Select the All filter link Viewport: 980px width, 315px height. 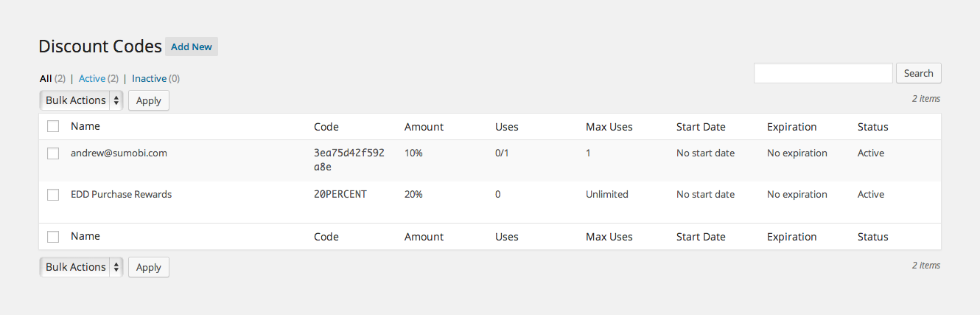tap(46, 78)
